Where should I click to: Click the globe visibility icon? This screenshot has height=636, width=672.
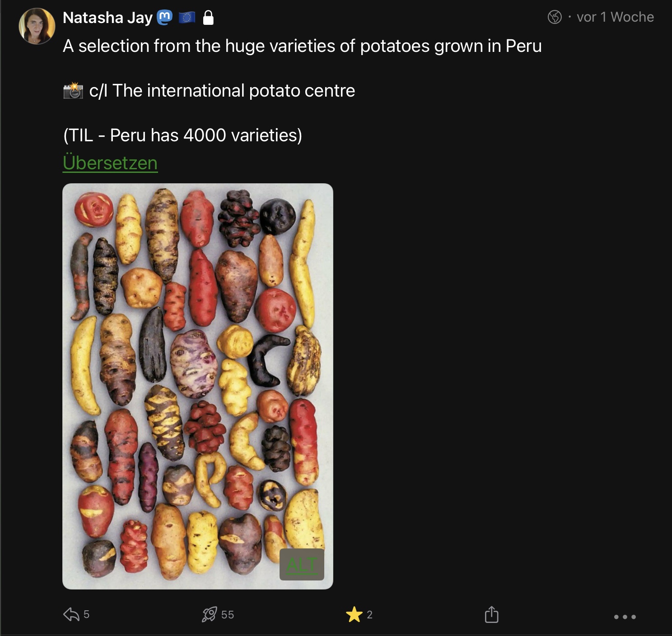[555, 17]
